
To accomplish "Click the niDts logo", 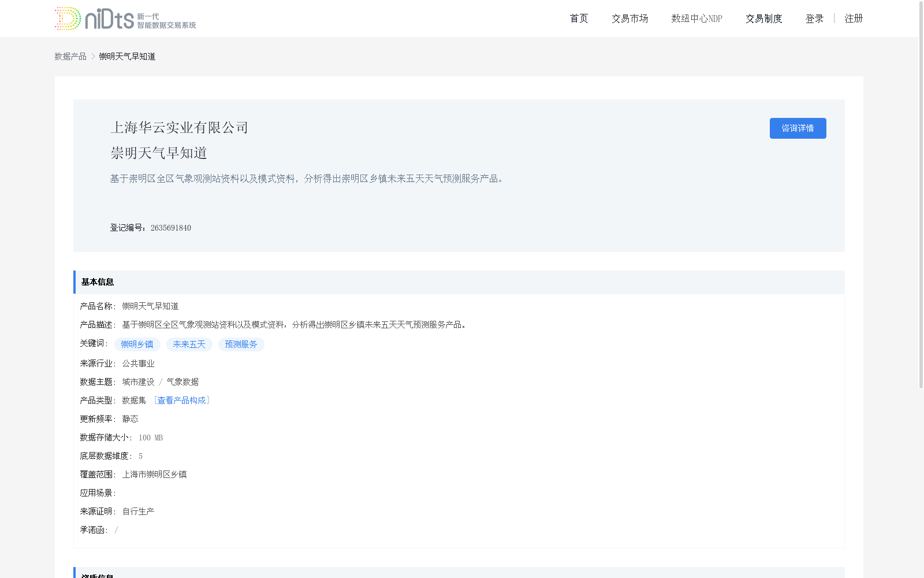I will coord(125,18).
